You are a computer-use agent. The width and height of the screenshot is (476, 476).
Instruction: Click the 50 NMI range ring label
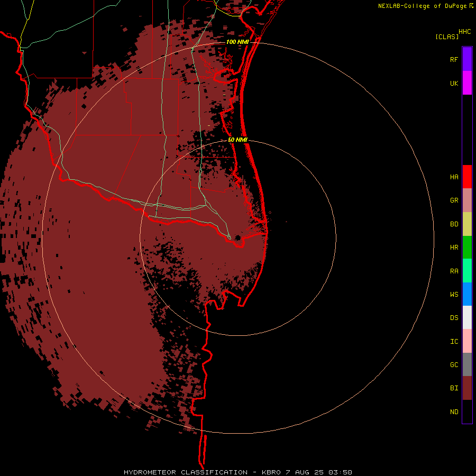237,140
